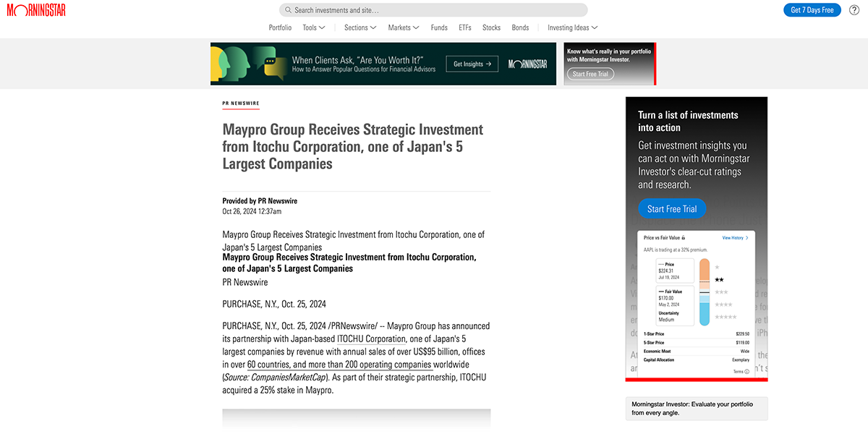The image size is (868, 434).
Task: Start a free trial of Morningstar Investor
Action: point(672,208)
